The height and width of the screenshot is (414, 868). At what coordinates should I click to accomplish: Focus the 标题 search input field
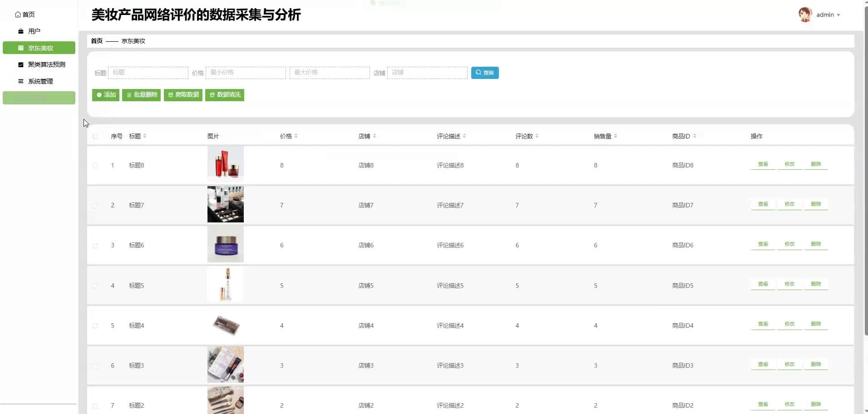click(148, 73)
